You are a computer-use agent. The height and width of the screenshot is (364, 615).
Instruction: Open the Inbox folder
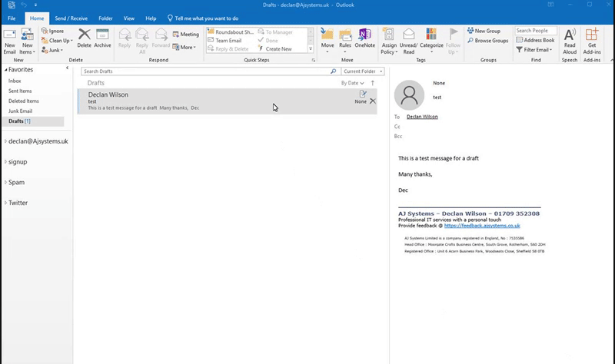[x=15, y=81]
